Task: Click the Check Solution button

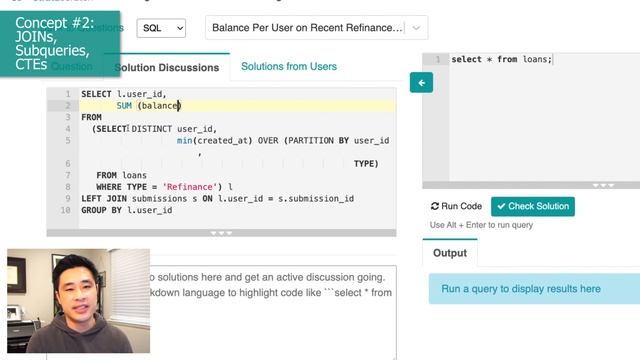Action: [x=533, y=206]
